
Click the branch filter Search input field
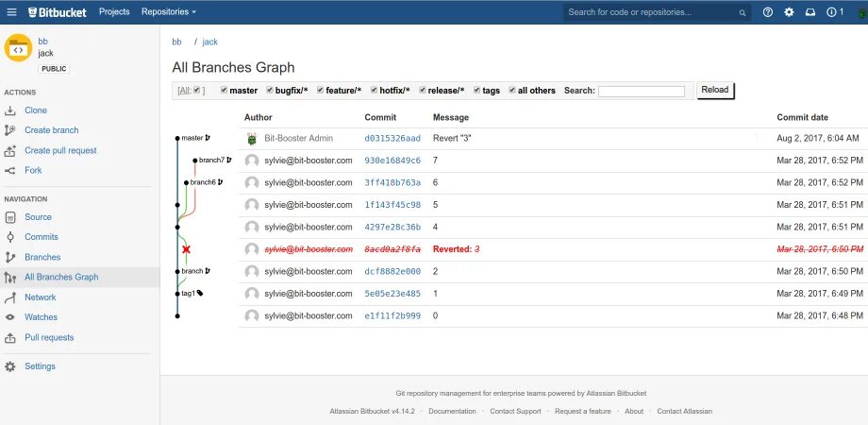(641, 91)
